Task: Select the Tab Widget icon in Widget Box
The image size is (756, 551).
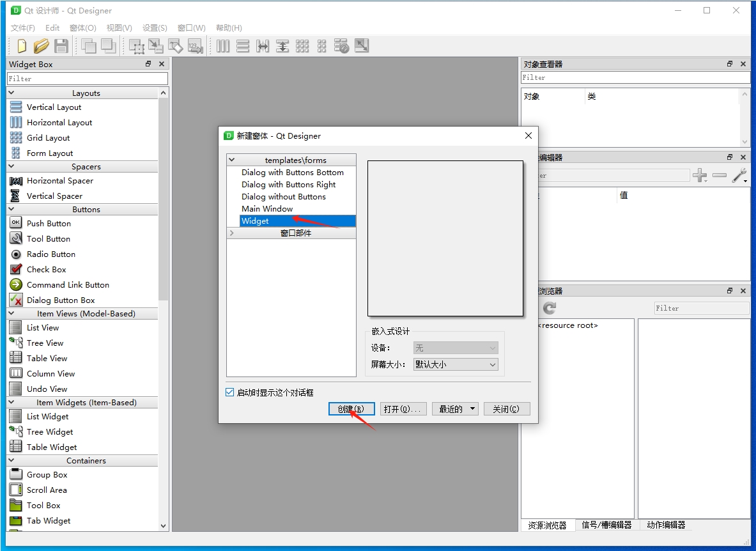Action: [x=16, y=520]
